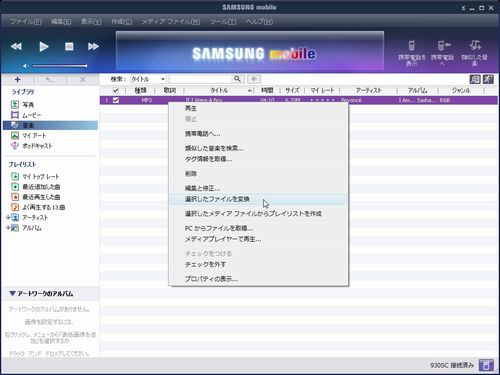
Task: Click the back arrow beside search
Action: tap(254, 79)
